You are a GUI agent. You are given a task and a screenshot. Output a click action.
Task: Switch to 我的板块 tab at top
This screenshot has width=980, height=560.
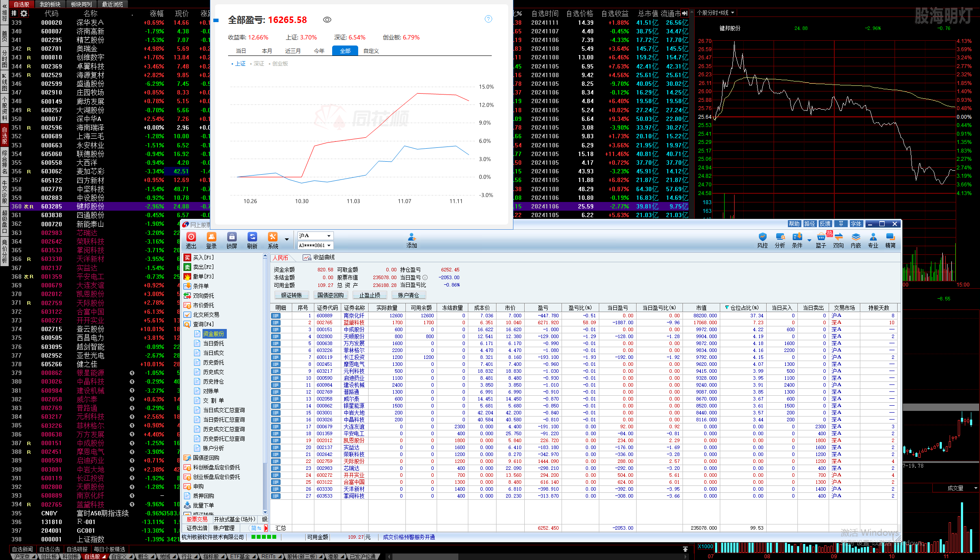50,4
